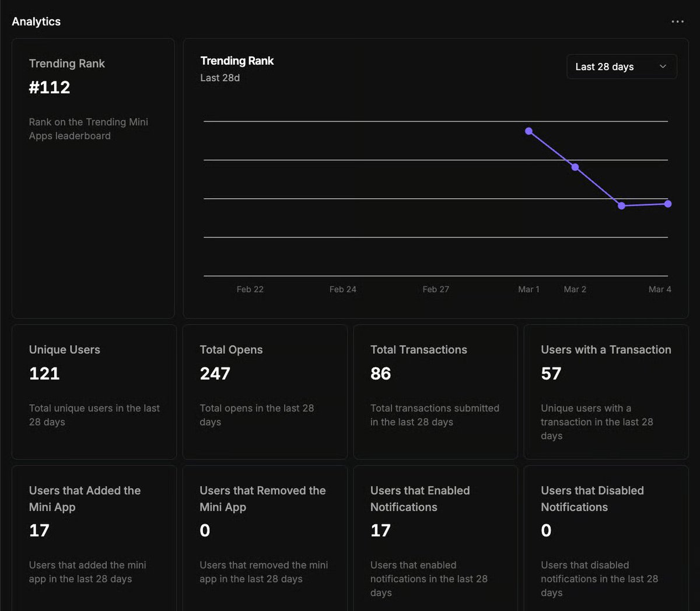700x611 pixels.
Task: Click the Mar 1 axis label
Action: click(528, 289)
